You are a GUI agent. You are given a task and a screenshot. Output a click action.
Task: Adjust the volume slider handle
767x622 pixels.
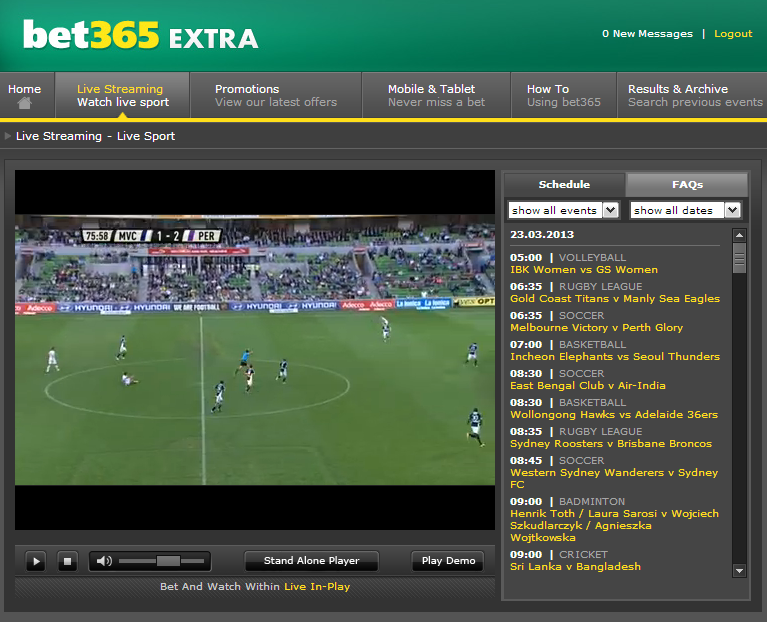click(x=168, y=561)
